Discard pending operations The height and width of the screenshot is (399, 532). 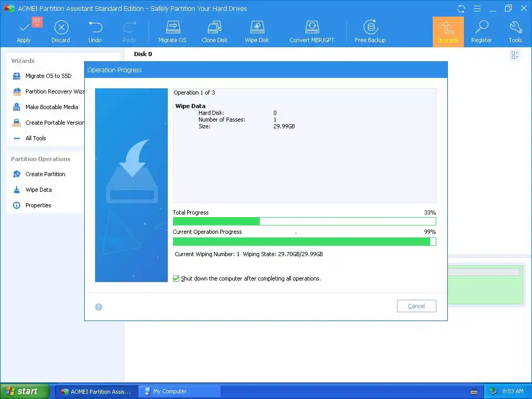point(61,32)
